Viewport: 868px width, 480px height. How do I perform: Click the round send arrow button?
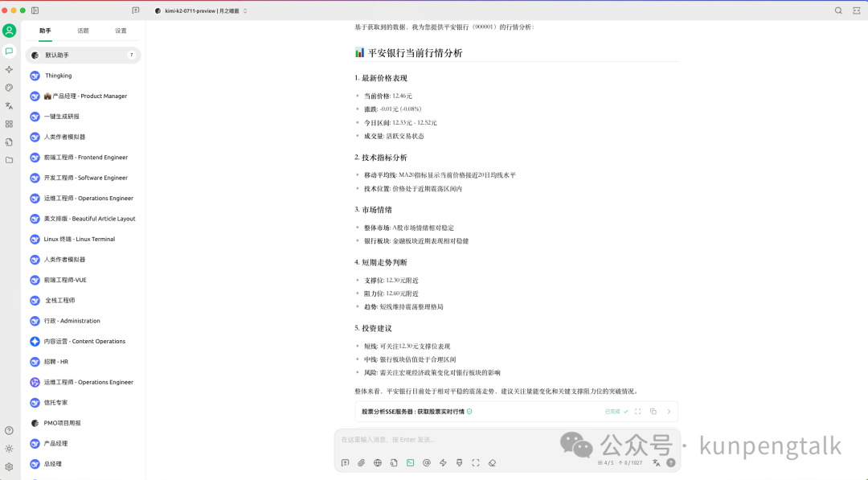point(671,463)
